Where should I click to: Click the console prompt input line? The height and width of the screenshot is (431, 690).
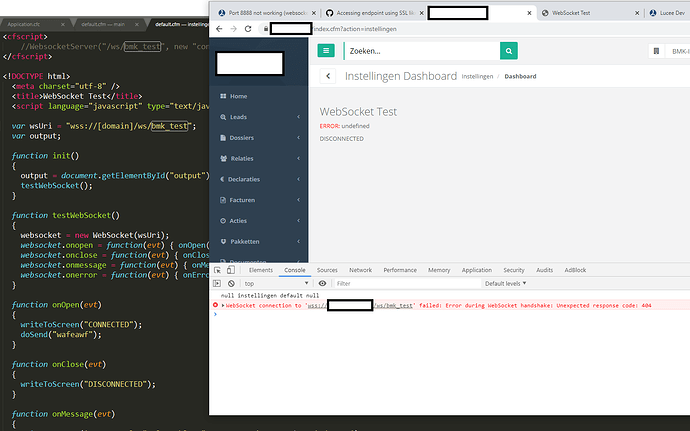tap(449, 314)
